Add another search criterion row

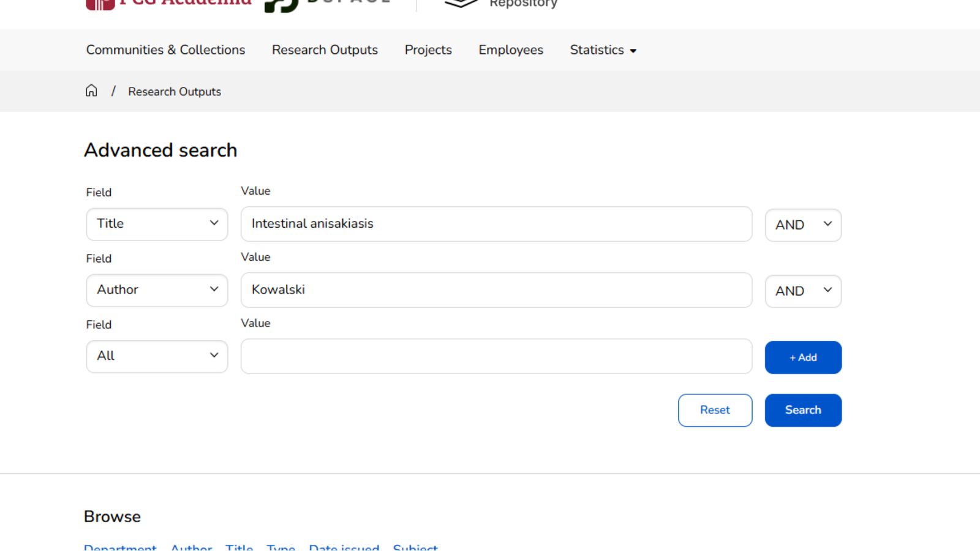coord(803,358)
